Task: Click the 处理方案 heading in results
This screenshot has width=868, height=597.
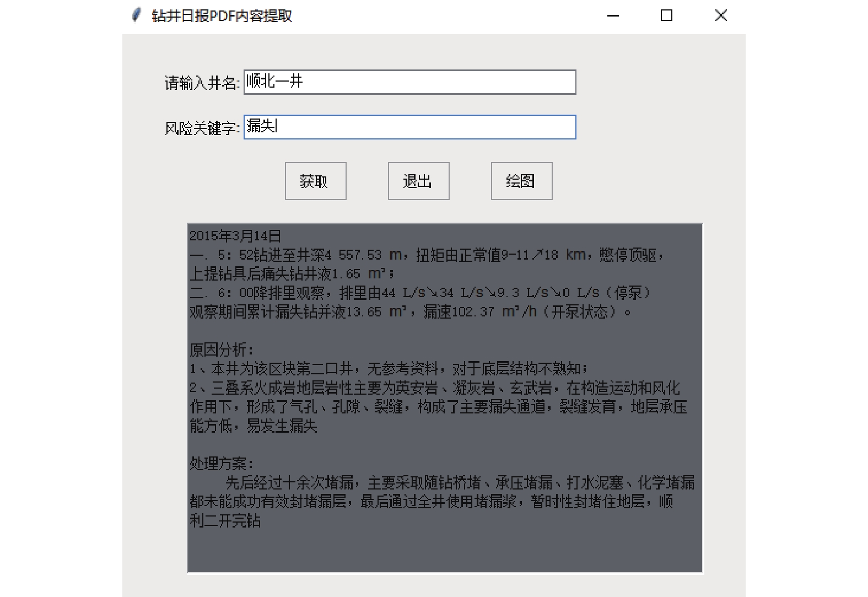Action: click(222, 464)
